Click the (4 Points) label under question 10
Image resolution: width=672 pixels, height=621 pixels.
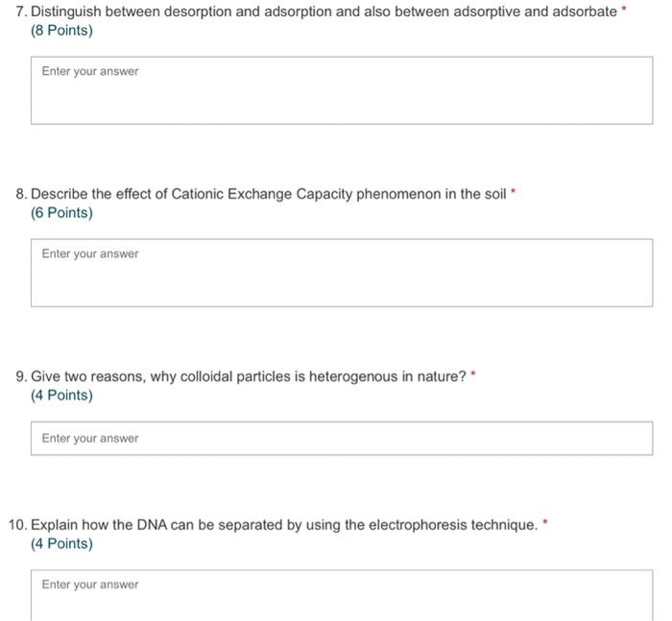click(x=61, y=544)
